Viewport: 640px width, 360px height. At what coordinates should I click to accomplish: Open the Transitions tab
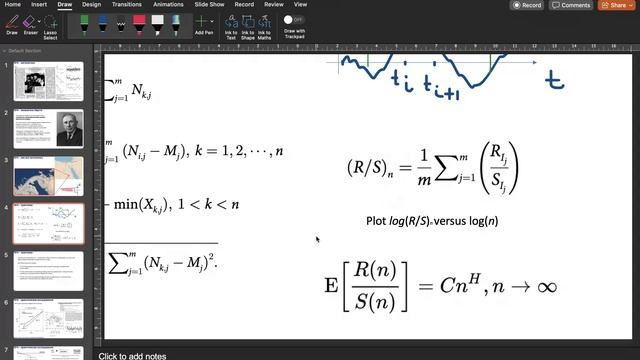pos(127,4)
